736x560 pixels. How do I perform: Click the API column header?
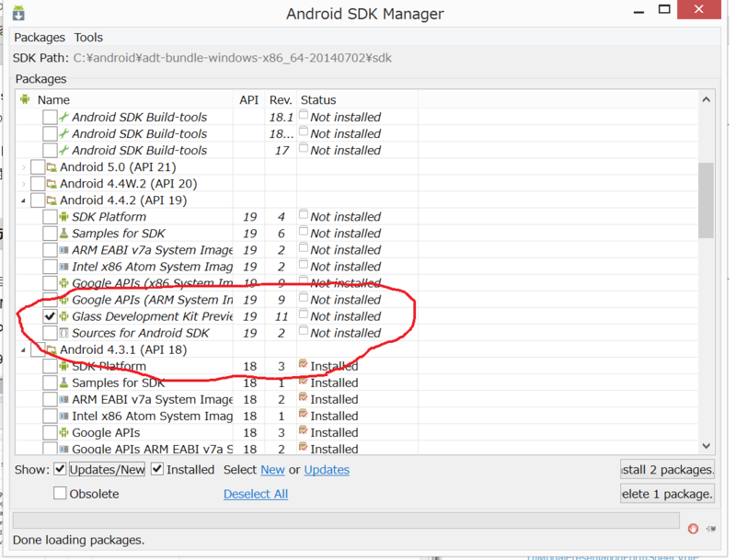pos(248,100)
